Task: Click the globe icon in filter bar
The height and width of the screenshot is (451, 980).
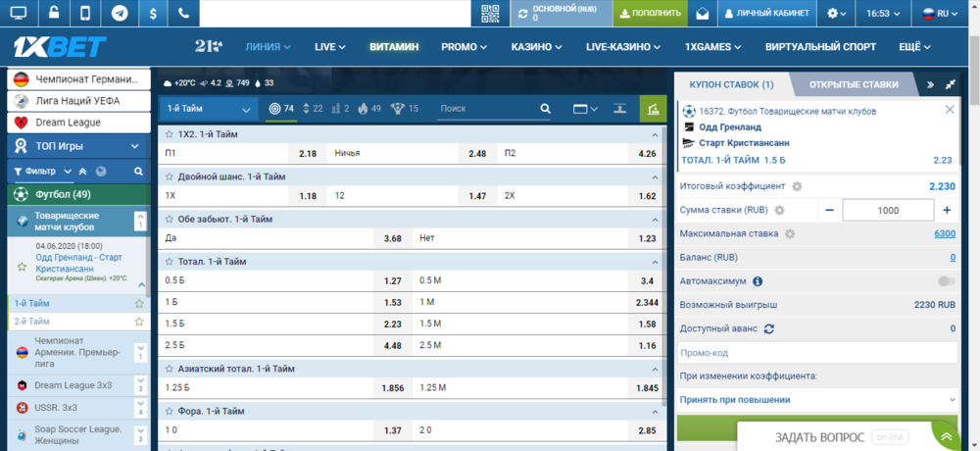Action: tap(101, 171)
